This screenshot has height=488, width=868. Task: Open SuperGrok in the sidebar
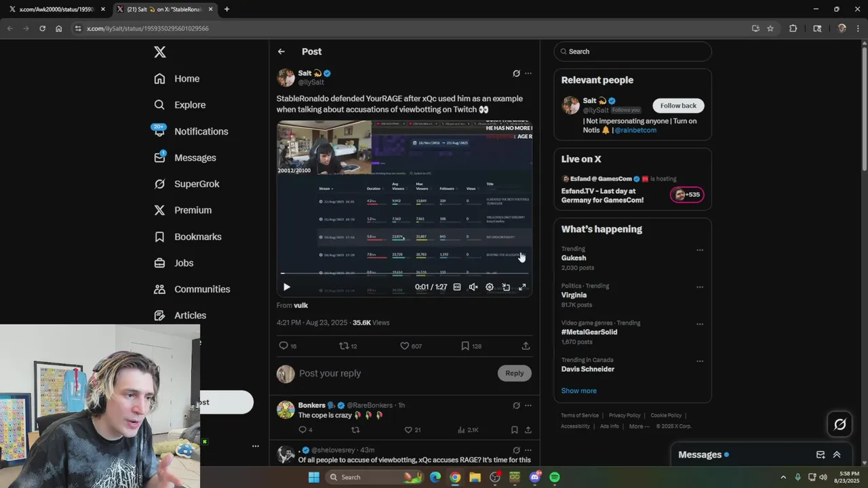click(186, 184)
